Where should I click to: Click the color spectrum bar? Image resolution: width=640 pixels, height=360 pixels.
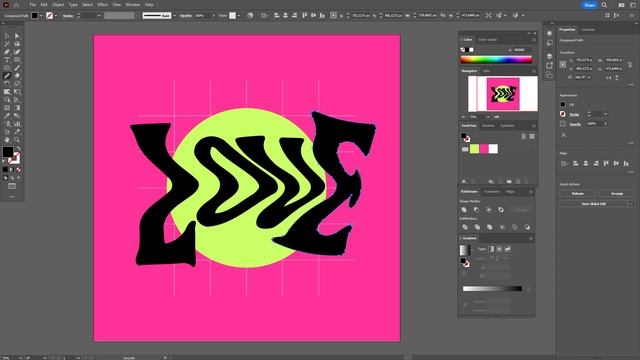[x=496, y=60]
